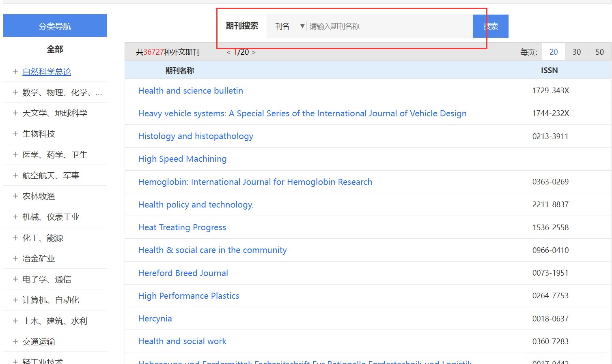Open the High Performance Plastics journal
Image resolution: width=612 pixels, height=364 pixels.
click(x=189, y=296)
